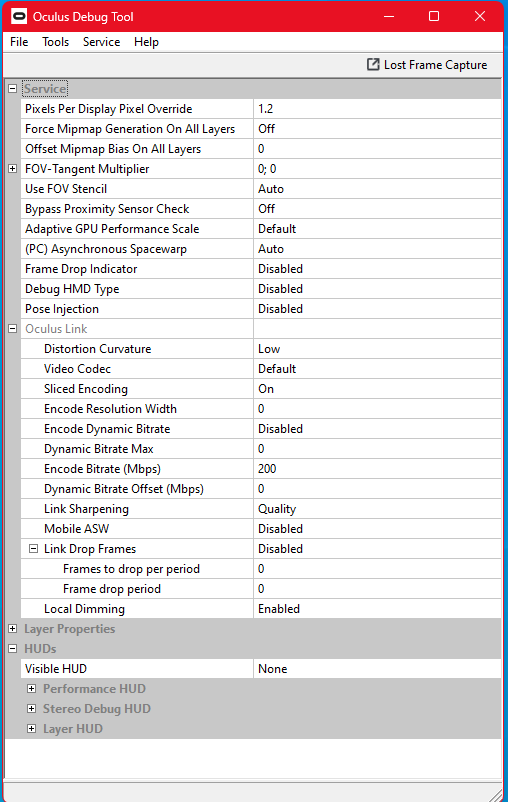Image resolution: width=508 pixels, height=802 pixels.
Task: Change Distortion Curvature value Low
Action: coord(377,348)
